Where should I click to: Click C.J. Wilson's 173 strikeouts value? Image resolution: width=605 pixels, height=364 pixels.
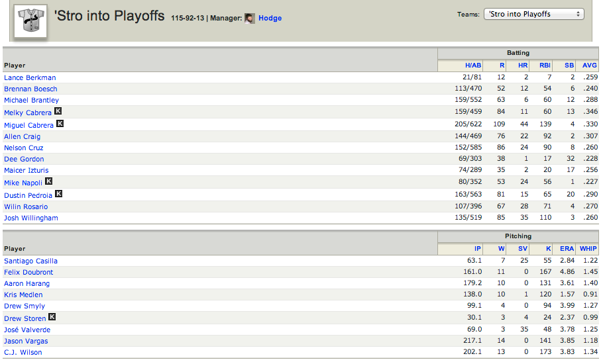[x=545, y=352]
